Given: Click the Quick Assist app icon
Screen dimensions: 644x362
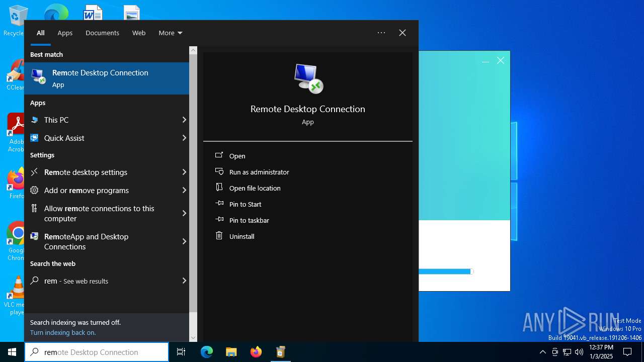Looking at the screenshot, I should (x=34, y=138).
